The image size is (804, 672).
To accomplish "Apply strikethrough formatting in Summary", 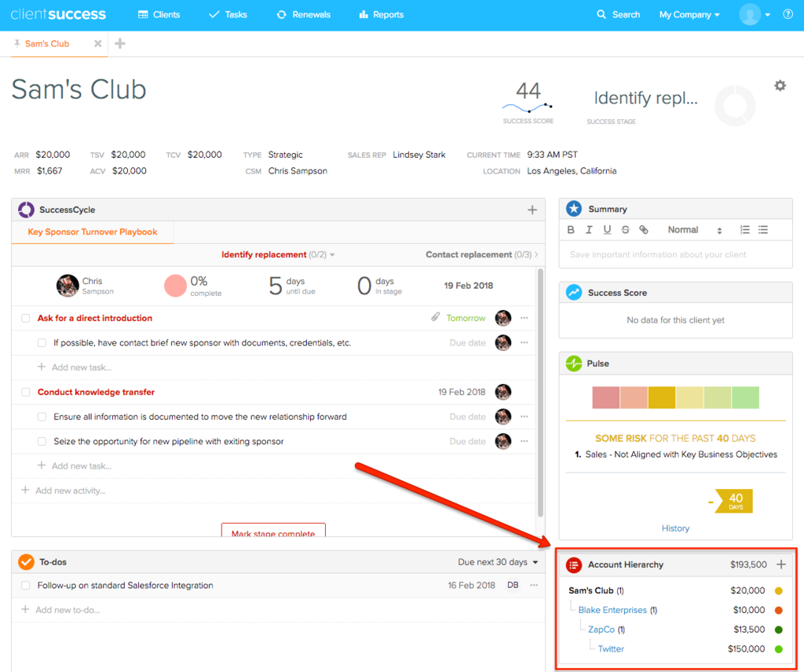I will coord(625,230).
